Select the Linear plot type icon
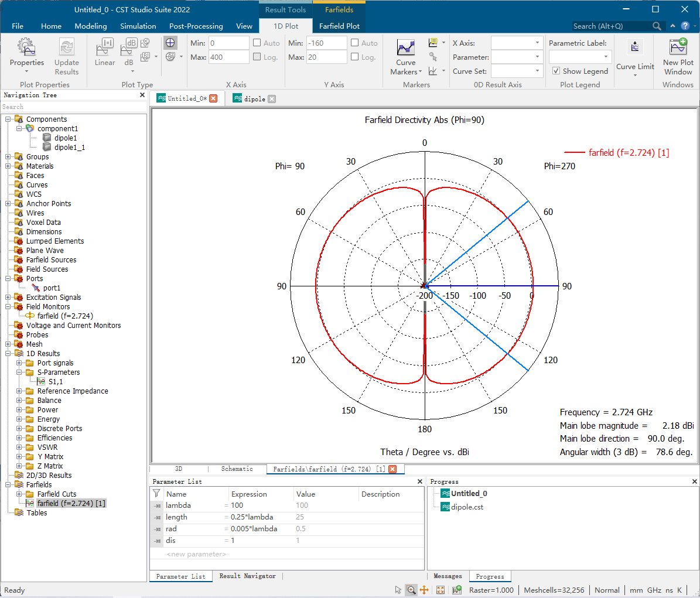 click(x=105, y=47)
